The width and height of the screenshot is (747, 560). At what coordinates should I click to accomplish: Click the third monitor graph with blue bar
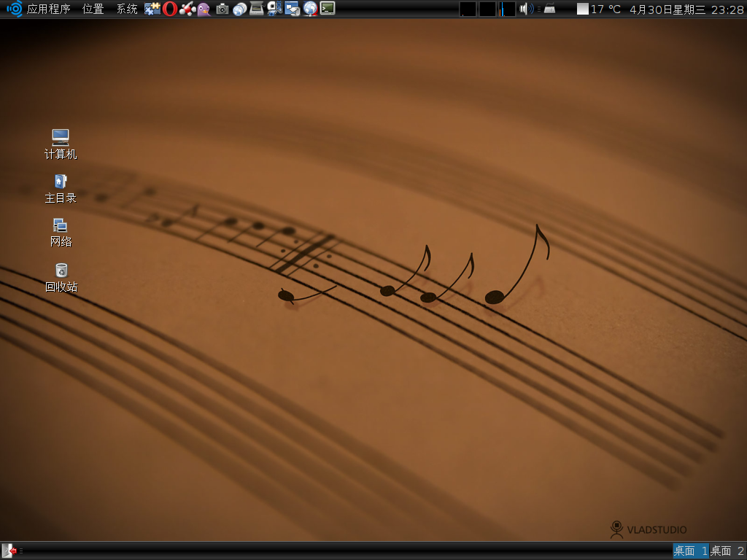pyautogui.click(x=506, y=9)
